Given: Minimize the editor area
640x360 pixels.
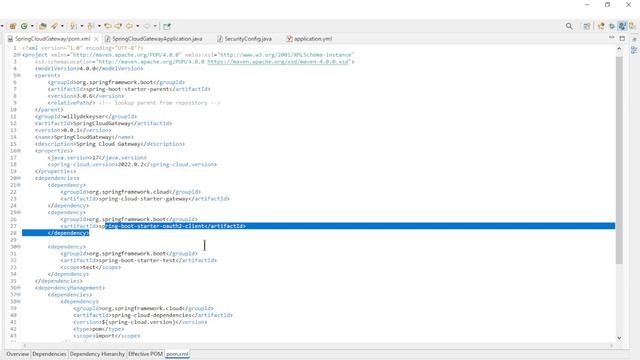Looking at the screenshot, I should click(611, 38).
